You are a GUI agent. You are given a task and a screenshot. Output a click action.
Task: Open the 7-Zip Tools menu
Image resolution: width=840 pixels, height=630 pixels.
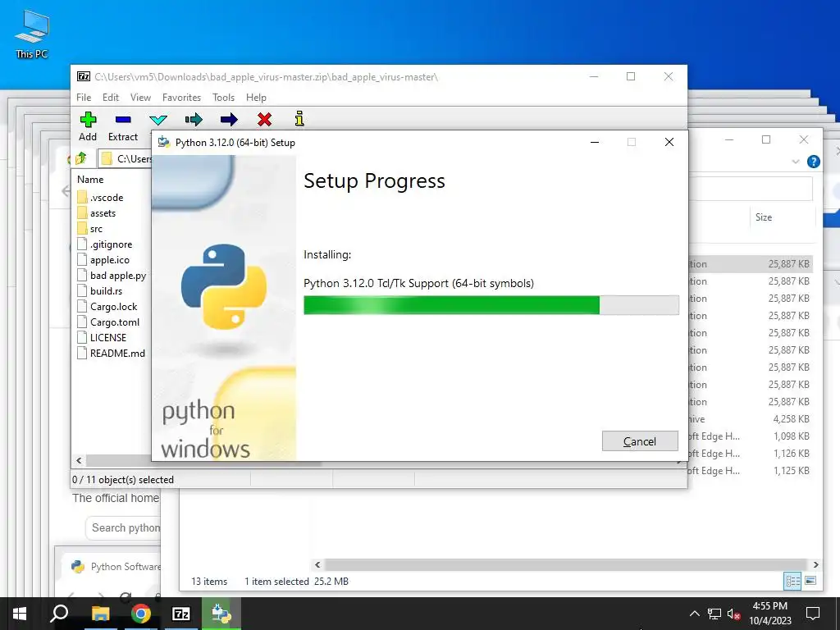tap(223, 98)
